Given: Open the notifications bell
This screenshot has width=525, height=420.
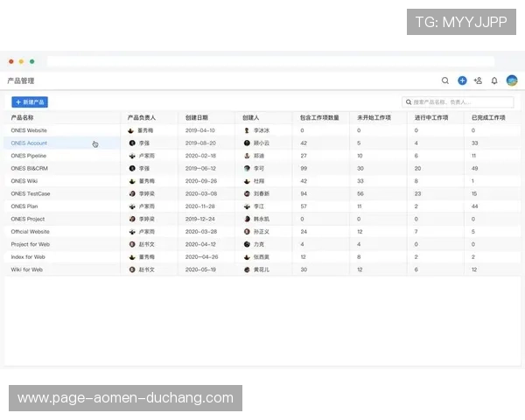Looking at the screenshot, I should [x=494, y=80].
